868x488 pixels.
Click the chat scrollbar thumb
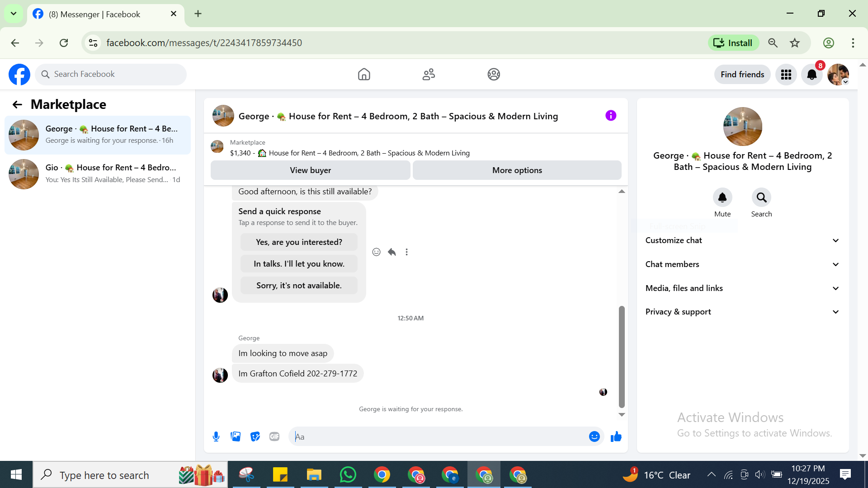coord(622,357)
